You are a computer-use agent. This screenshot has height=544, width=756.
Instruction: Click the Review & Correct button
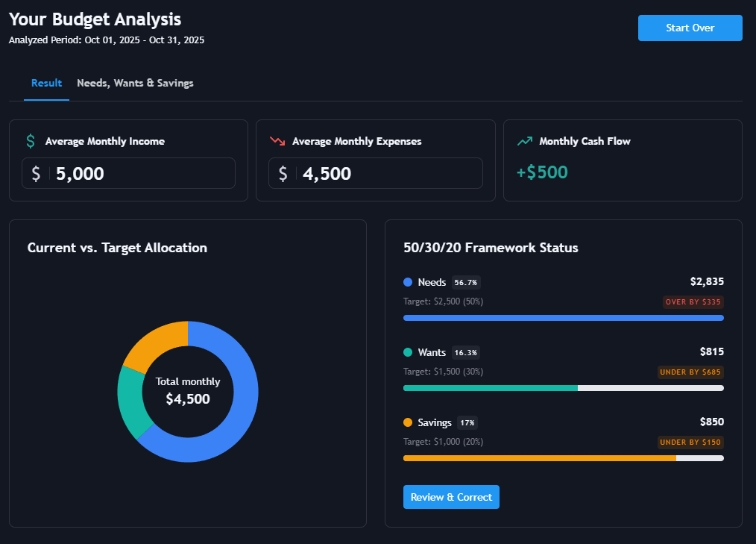[451, 497]
